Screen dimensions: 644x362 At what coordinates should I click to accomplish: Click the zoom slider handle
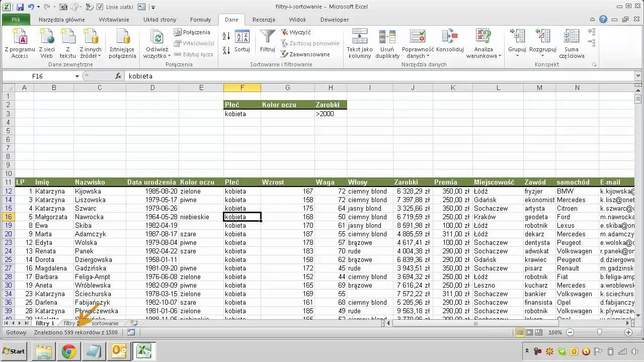tap(599, 332)
